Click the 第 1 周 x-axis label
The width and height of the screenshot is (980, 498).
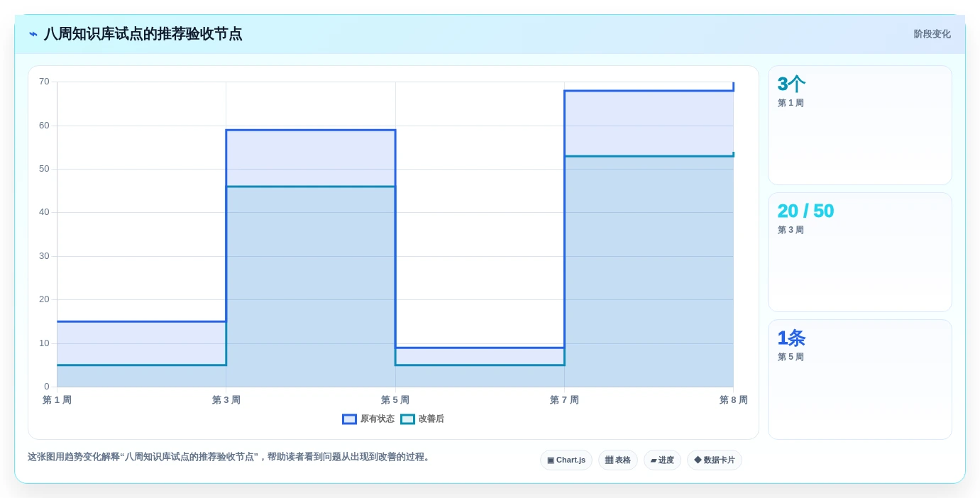[57, 400]
